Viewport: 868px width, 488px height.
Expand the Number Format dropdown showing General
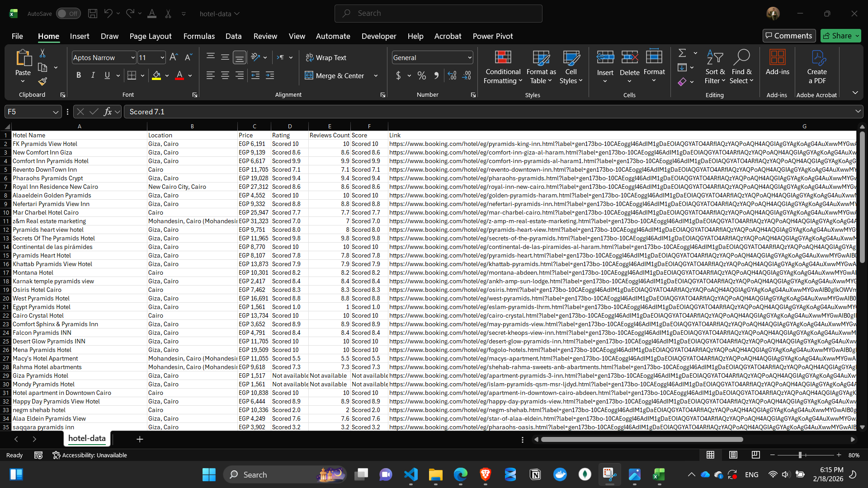pyautogui.click(x=469, y=57)
